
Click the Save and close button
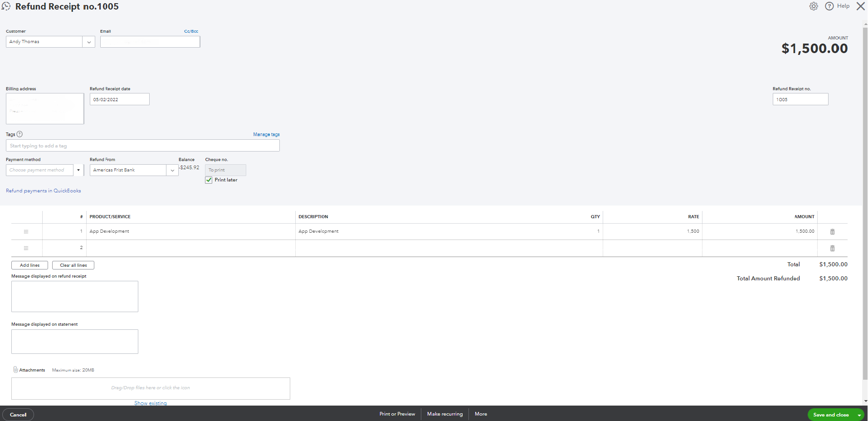click(x=831, y=415)
